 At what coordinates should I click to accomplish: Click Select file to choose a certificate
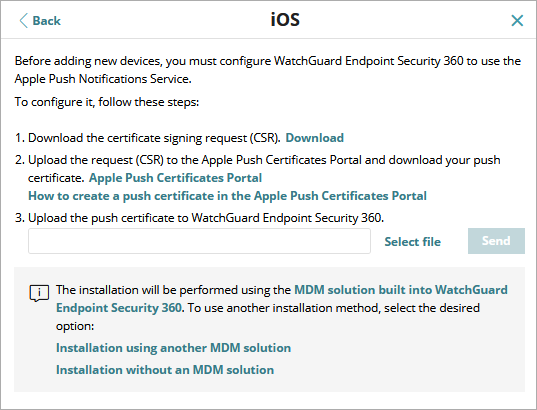click(x=412, y=241)
